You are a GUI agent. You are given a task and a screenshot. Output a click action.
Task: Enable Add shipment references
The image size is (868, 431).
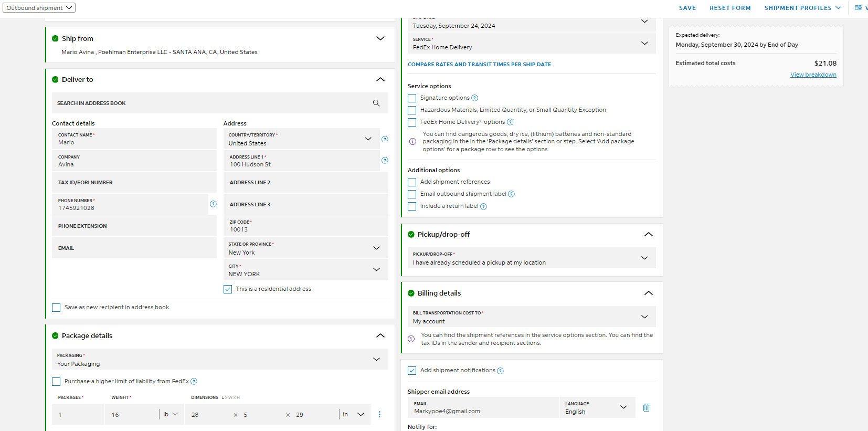point(412,182)
